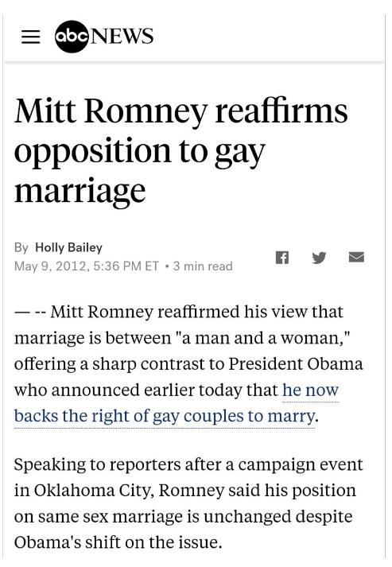This screenshot has width=392, height=567.
Task: Open the hamburger navigation menu
Action: pos(31,37)
